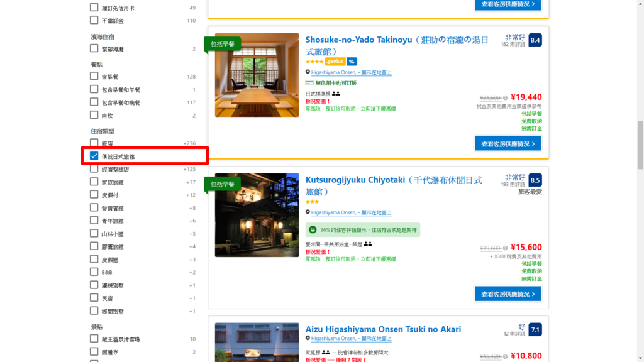Viewport: 644px width, 362px height.
Task: Click the guest occupancy icon beside 日式標準房
Action: click(336, 94)
